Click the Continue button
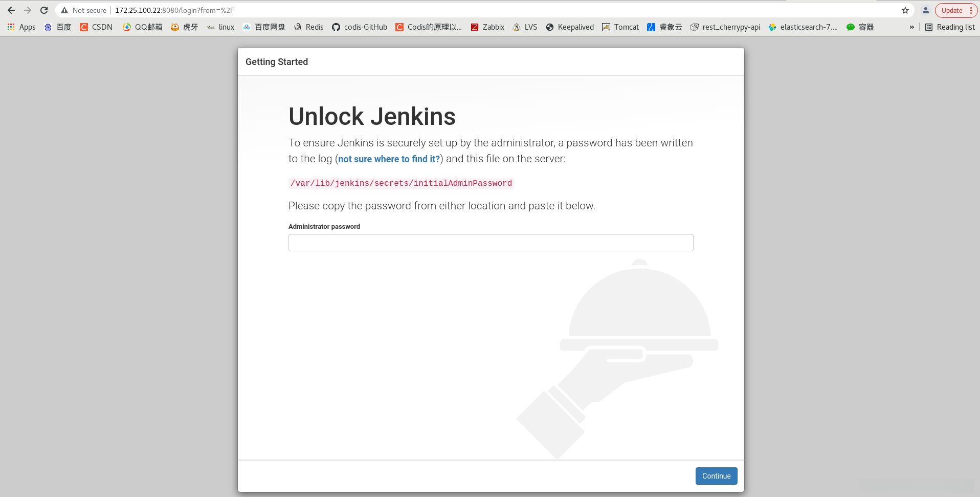 pyautogui.click(x=716, y=476)
